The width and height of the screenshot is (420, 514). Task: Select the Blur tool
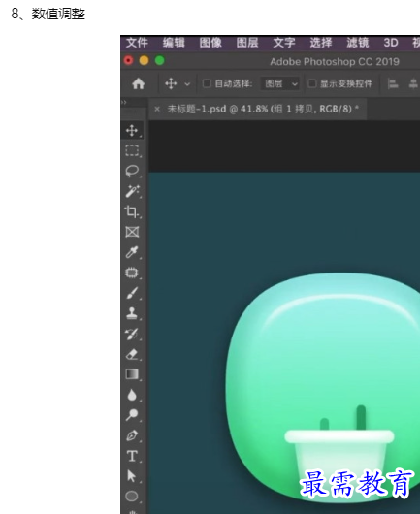point(132,395)
